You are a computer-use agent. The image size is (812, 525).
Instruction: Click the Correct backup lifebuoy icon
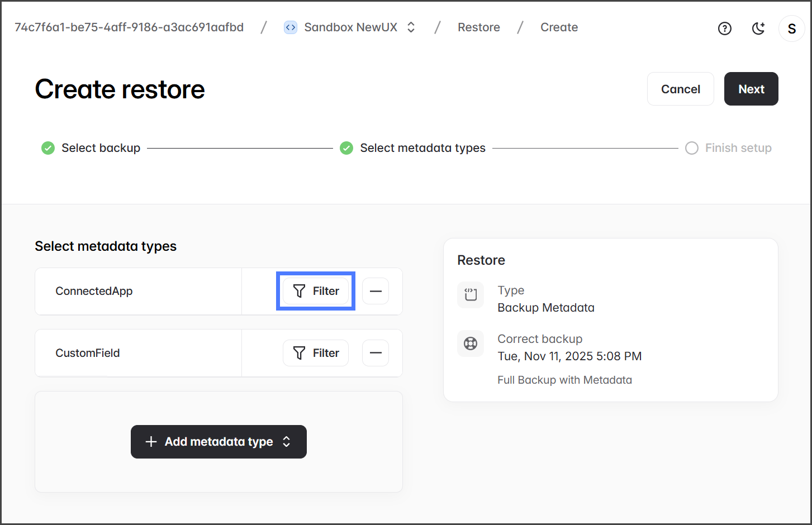pos(471,343)
